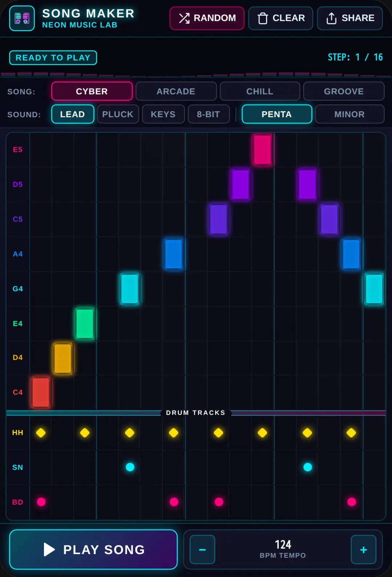Toggle the first violet D5 note
392x577 pixels.
pyautogui.click(x=241, y=184)
